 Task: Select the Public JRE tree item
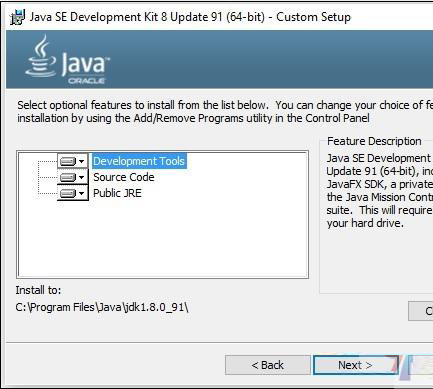tap(117, 193)
